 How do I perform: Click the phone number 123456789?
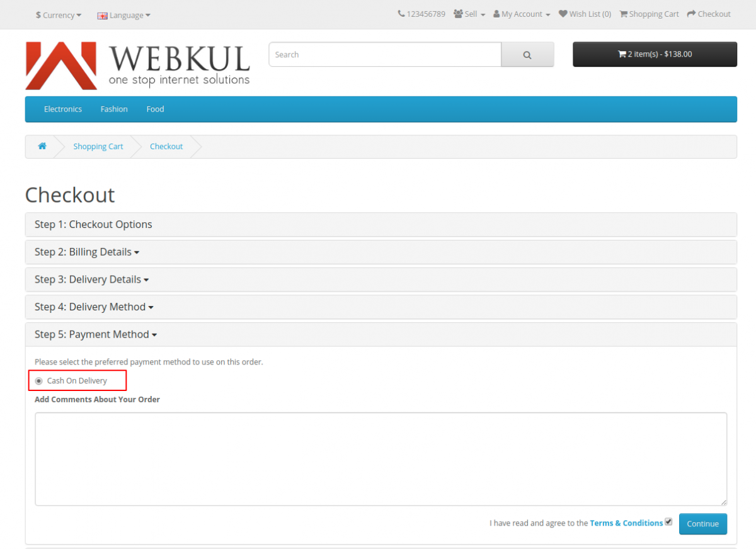click(421, 14)
